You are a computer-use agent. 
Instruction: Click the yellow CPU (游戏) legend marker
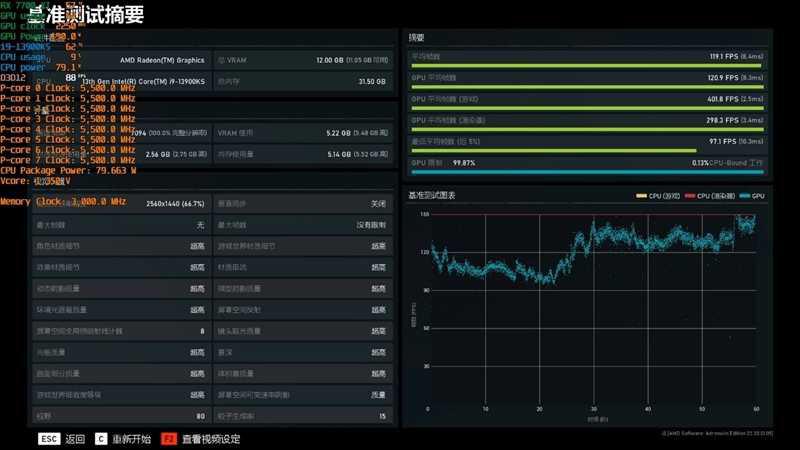pyautogui.click(x=641, y=196)
